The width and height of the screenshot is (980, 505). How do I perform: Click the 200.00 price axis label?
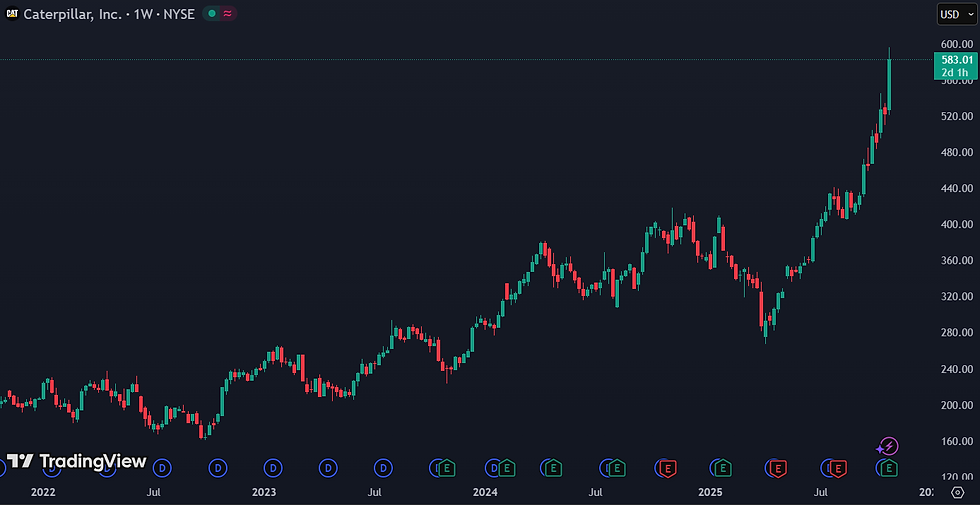pos(956,405)
